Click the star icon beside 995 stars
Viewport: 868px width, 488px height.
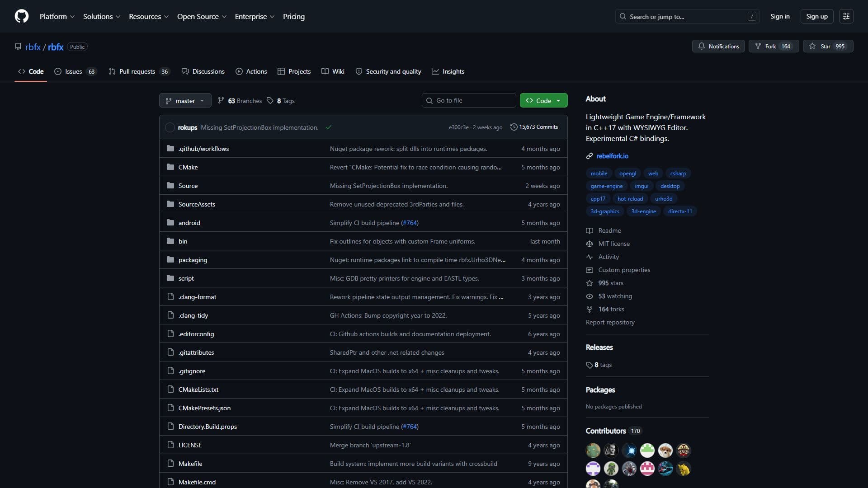(590, 283)
